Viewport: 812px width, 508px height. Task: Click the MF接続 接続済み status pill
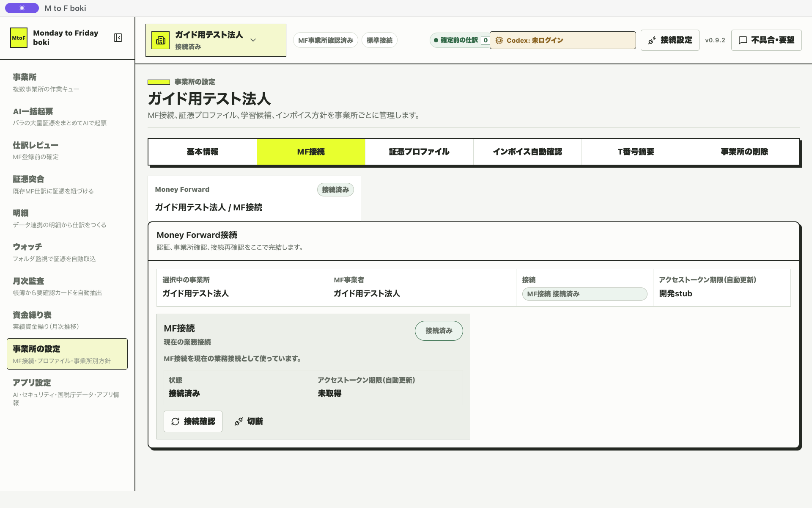(584, 294)
